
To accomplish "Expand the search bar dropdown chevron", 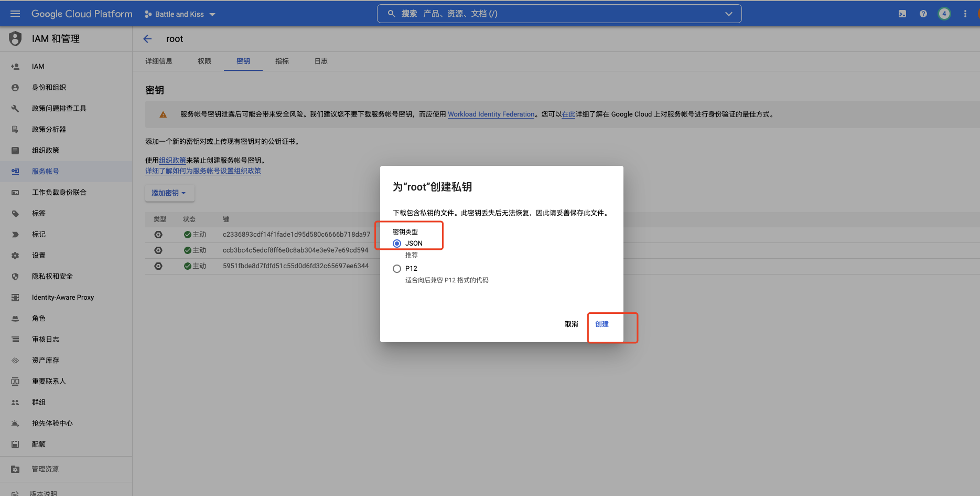I will [728, 14].
